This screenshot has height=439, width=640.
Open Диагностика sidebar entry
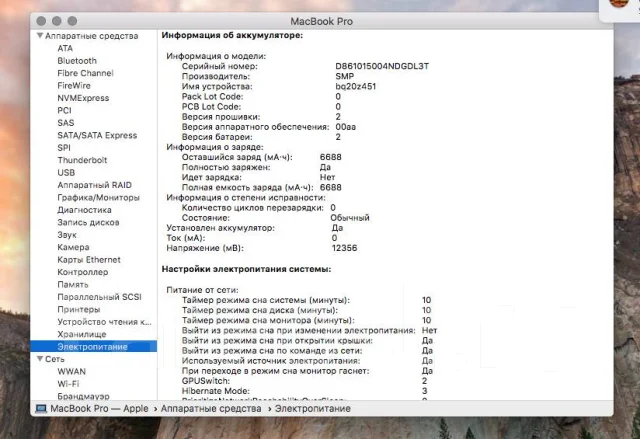(84, 210)
